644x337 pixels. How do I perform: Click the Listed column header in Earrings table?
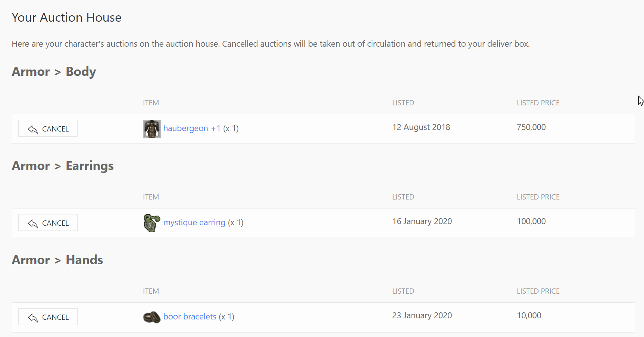(x=403, y=197)
